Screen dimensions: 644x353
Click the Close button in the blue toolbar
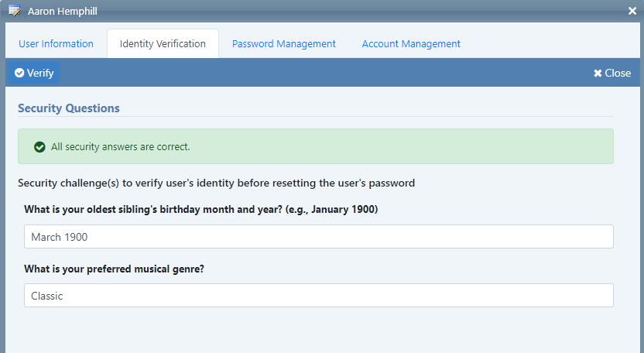[x=612, y=73]
